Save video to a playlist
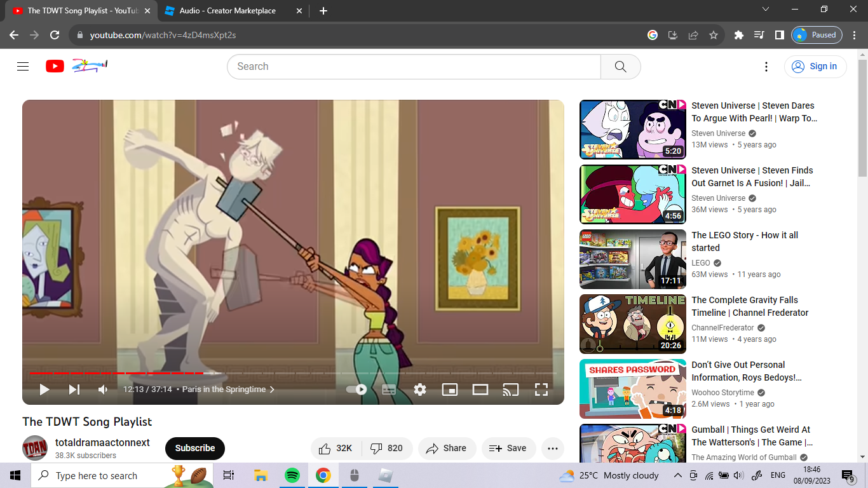The height and width of the screenshot is (488, 868). point(508,449)
